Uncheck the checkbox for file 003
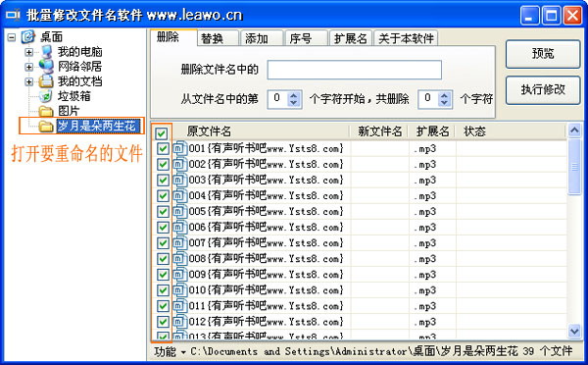The image size is (588, 365). tap(163, 181)
